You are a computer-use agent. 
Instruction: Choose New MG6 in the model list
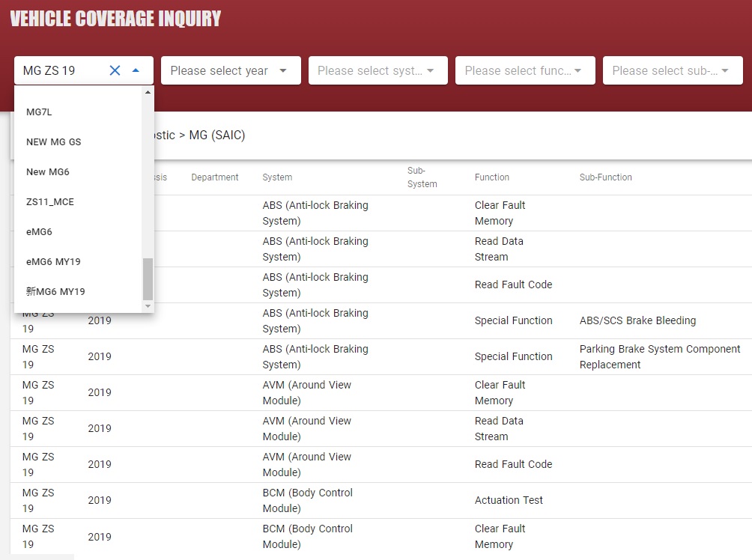point(78,171)
